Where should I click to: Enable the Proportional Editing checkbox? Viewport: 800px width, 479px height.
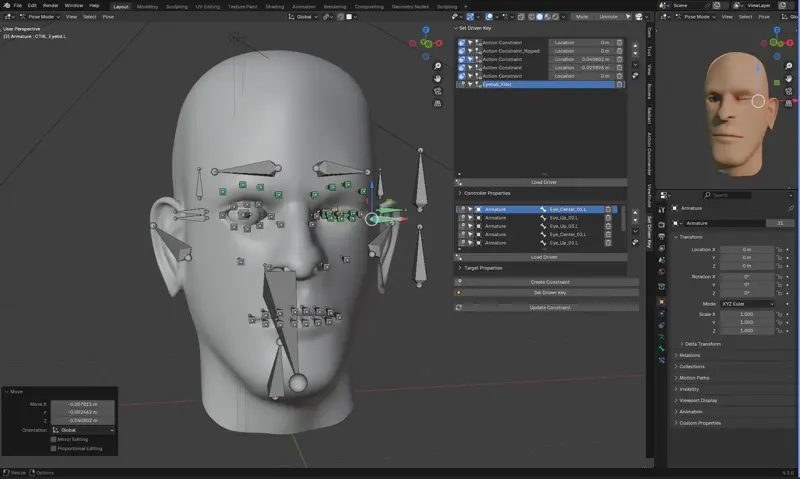tap(53, 448)
